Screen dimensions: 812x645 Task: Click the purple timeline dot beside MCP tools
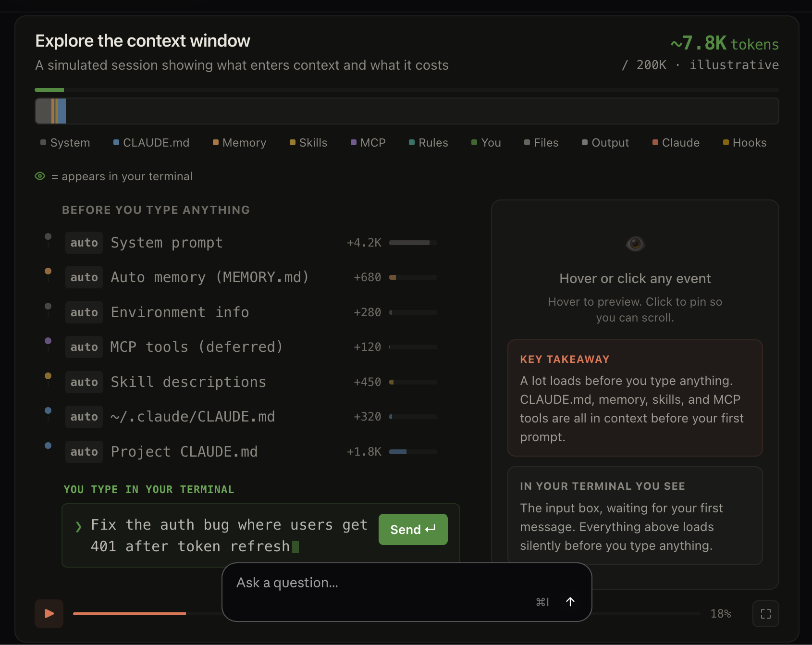(48, 341)
